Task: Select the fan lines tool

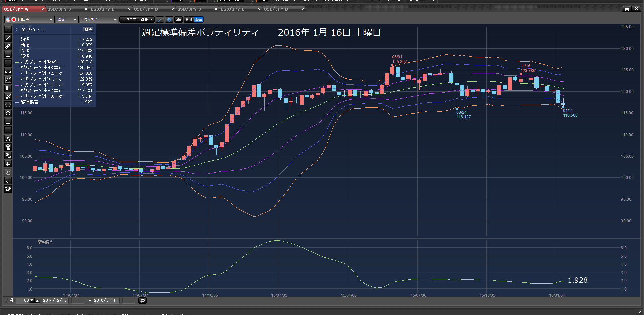Action: [x=8, y=80]
